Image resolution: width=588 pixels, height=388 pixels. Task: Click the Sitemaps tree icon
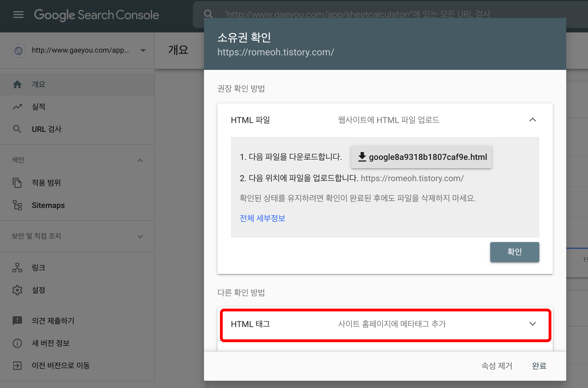click(x=17, y=205)
